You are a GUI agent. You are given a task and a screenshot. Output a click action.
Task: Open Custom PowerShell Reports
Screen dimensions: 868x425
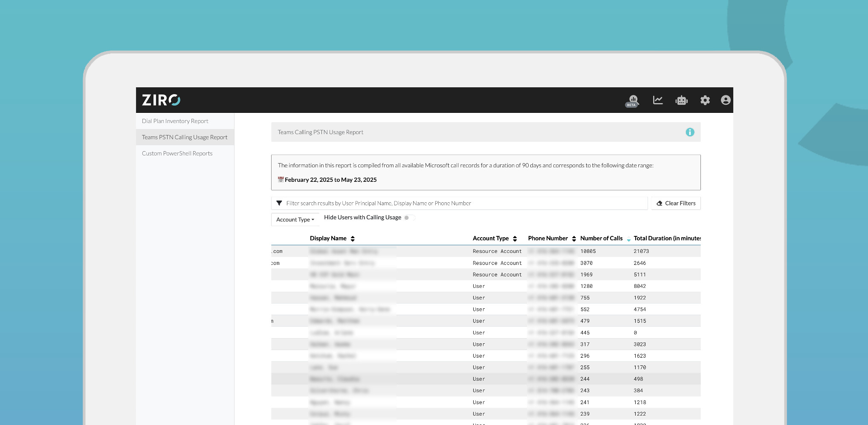[x=177, y=153]
